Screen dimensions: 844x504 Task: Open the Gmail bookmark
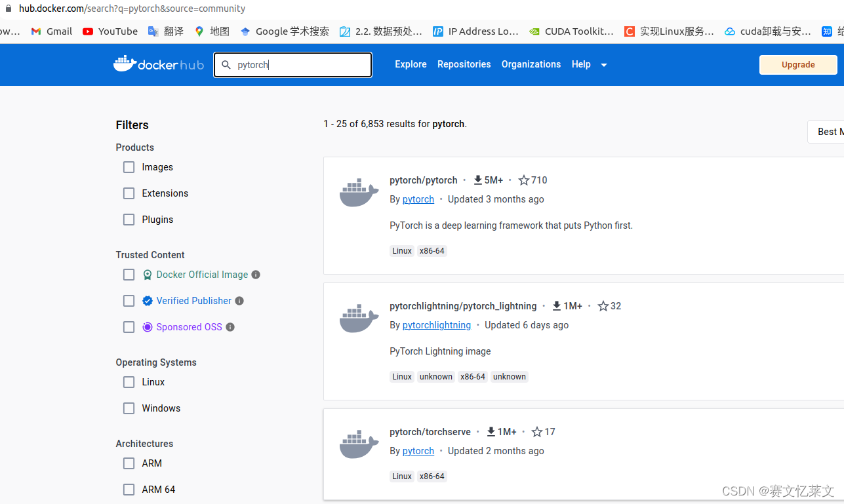[52, 31]
